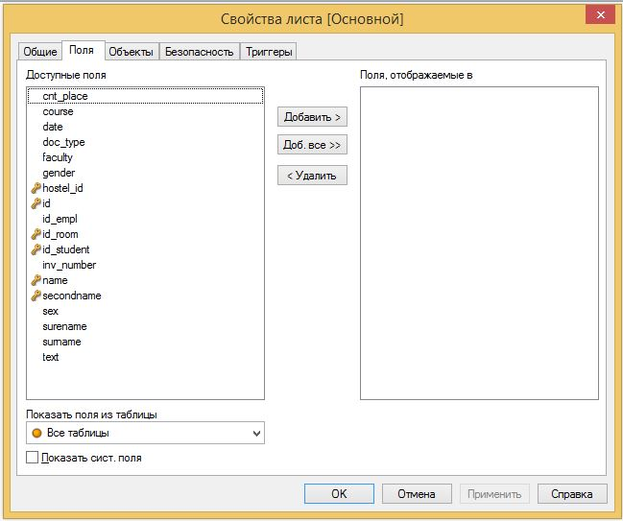This screenshot has height=521, width=623.
Task: Go to the Безопасность tab
Action: (x=199, y=51)
